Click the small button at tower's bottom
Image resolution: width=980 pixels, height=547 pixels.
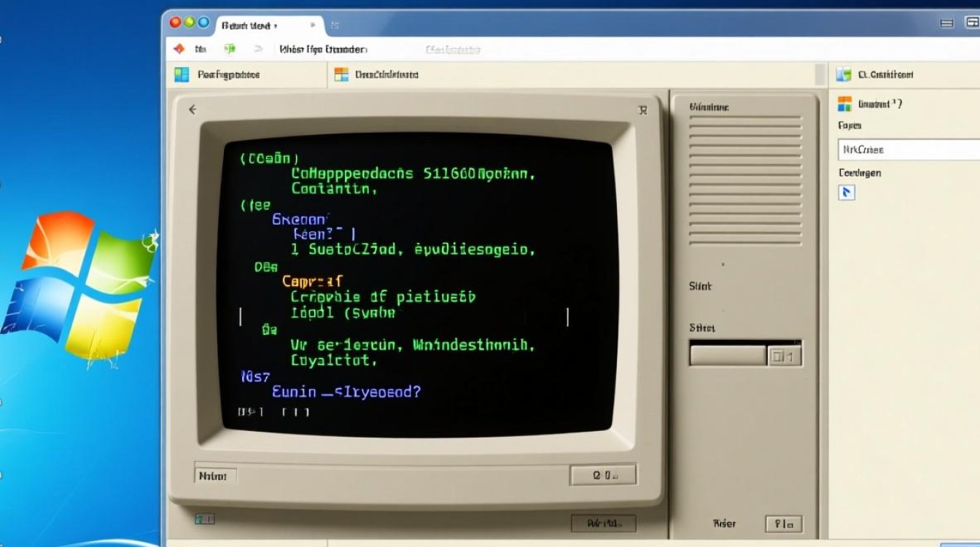(783, 524)
